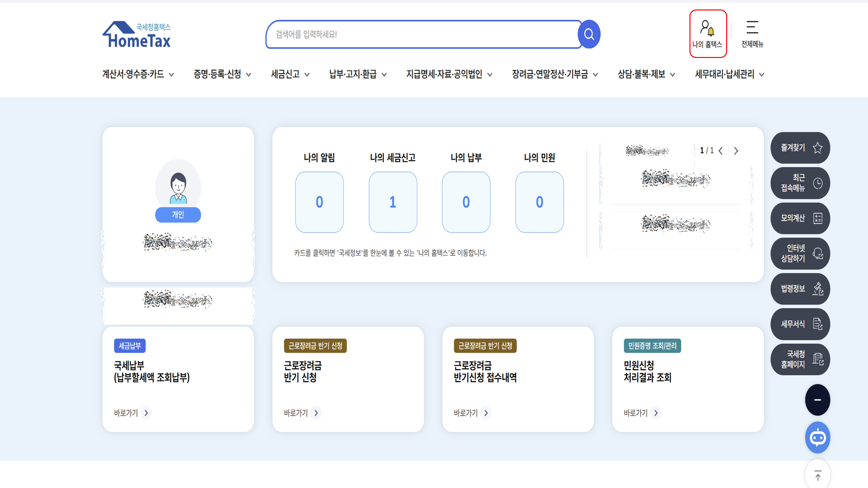This screenshot has width=868, height=488.
Task: Open 인터넷 상담하기 headset shortcut
Action: click(800, 253)
